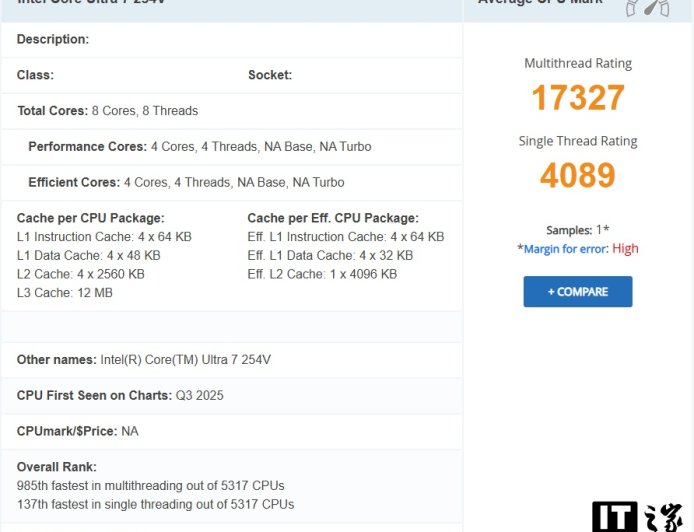The height and width of the screenshot is (532, 694).
Task: Click the + COMPARE button
Action: 578,292
